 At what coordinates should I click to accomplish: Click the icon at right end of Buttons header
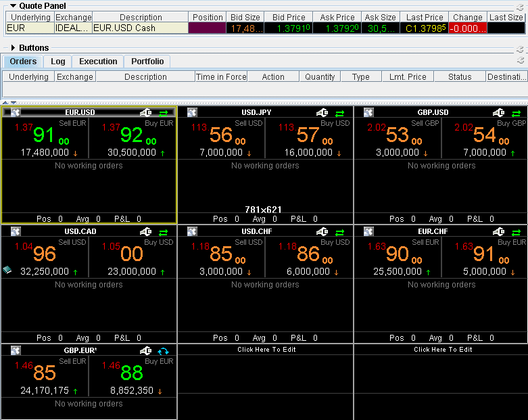click(x=520, y=49)
